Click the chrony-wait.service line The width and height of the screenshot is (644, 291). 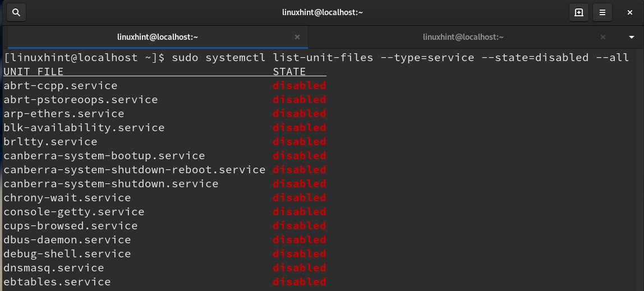[x=67, y=198]
